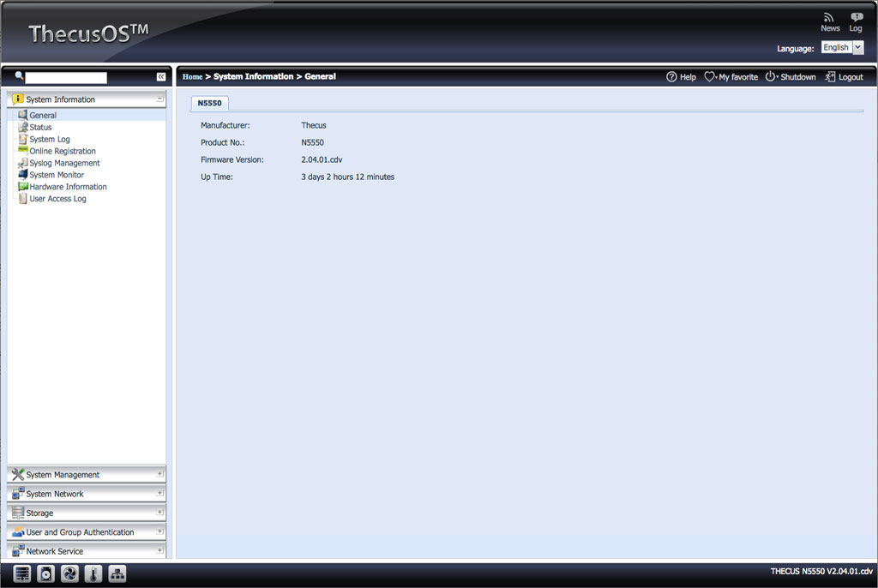Open the fan status icon in footer
The width and height of the screenshot is (878, 588).
coord(69,574)
